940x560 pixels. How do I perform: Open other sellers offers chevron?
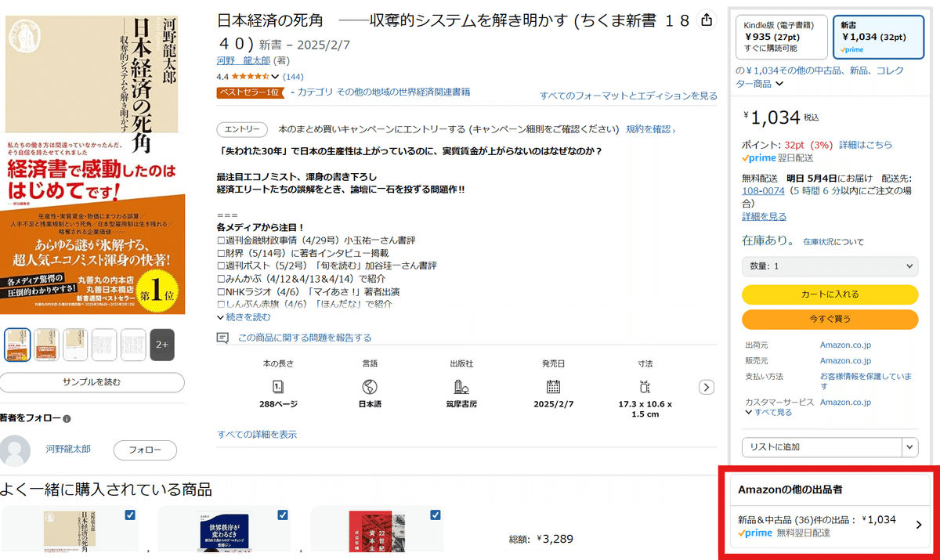coord(919,526)
